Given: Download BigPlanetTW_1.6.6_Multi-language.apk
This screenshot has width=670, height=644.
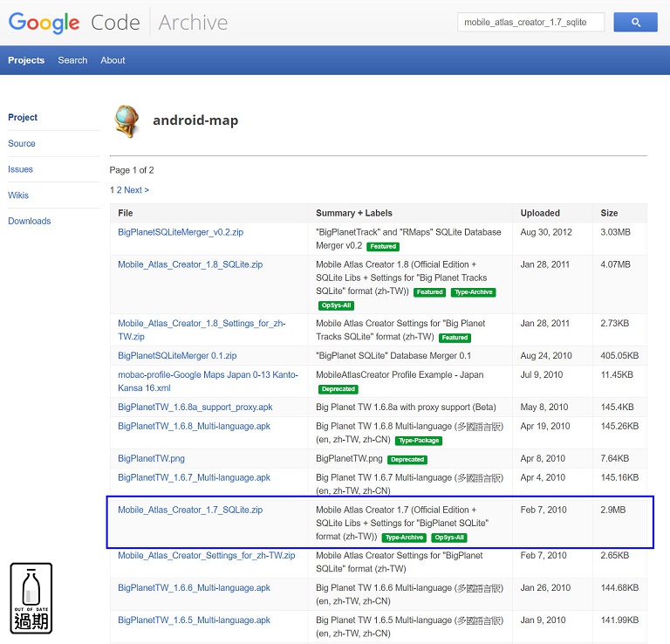Looking at the screenshot, I should coord(194,587).
